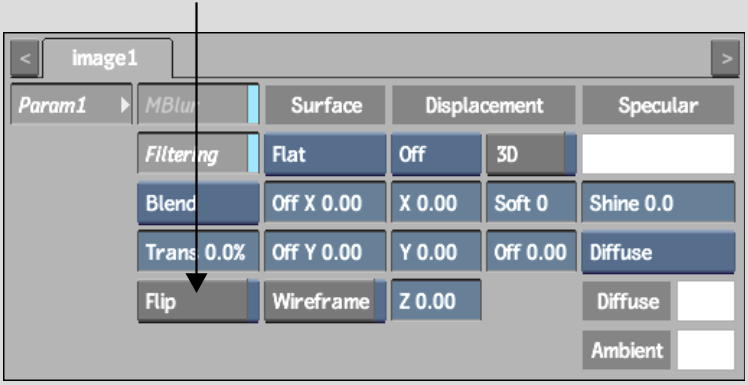
Task: Toggle the MBlur button
Action: pyautogui.click(x=198, y=105)
